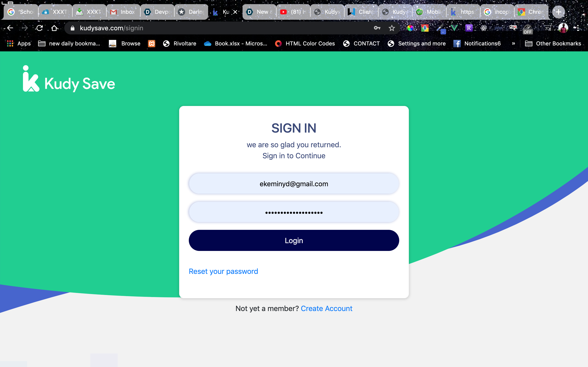Image resolution: width=588 pixels, height=367 pixels.
Task: Click the Kudy Save logo
Action: [69, 79]
